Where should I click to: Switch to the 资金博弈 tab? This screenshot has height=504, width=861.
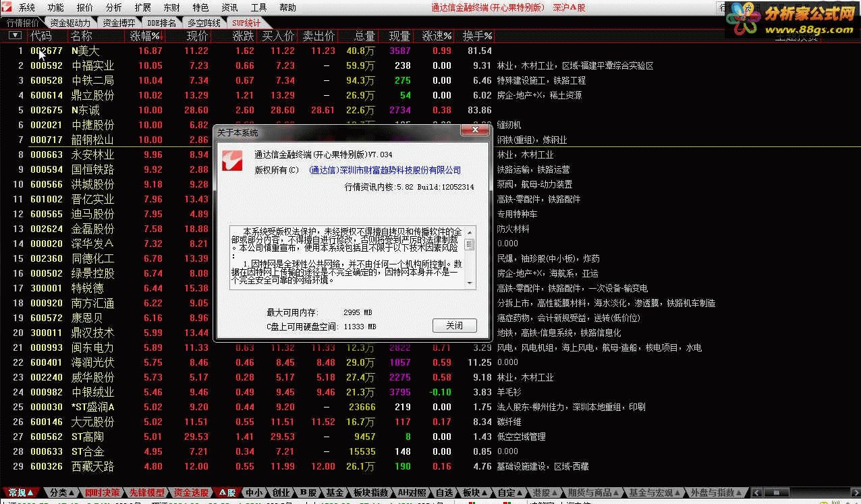[x=119, y=22]
